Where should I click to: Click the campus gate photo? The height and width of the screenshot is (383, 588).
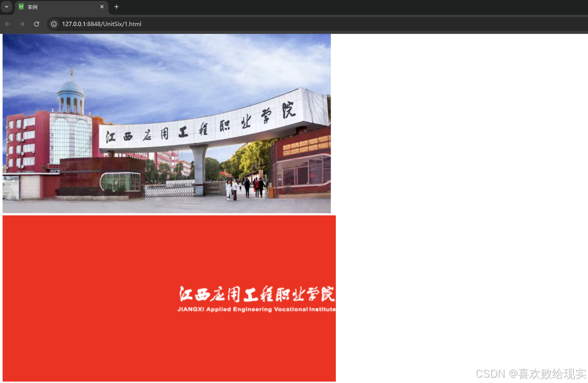pos(167,123)
